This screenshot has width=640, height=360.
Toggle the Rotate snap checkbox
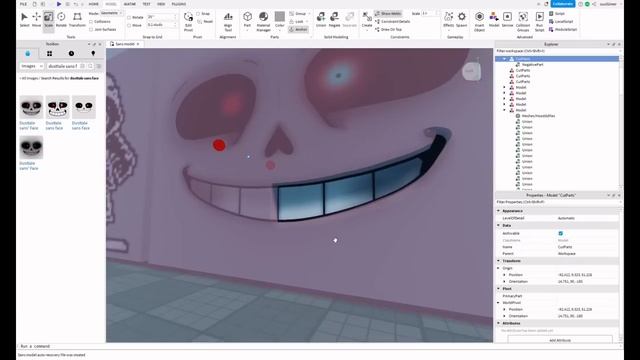pos(129,18)
